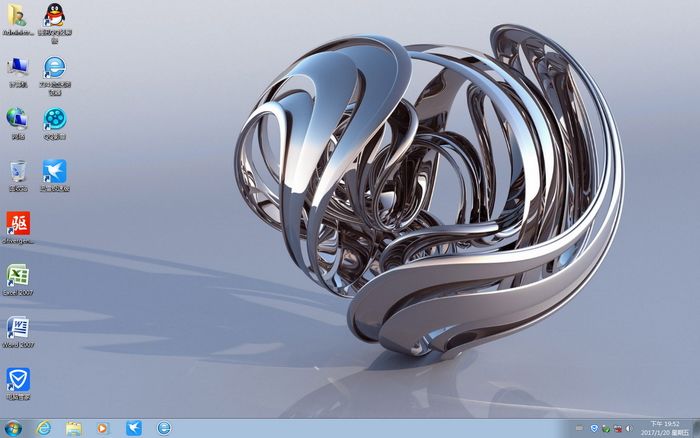Launch the media player from the taskbar
The image size is (700, 438).
[103, 428]
